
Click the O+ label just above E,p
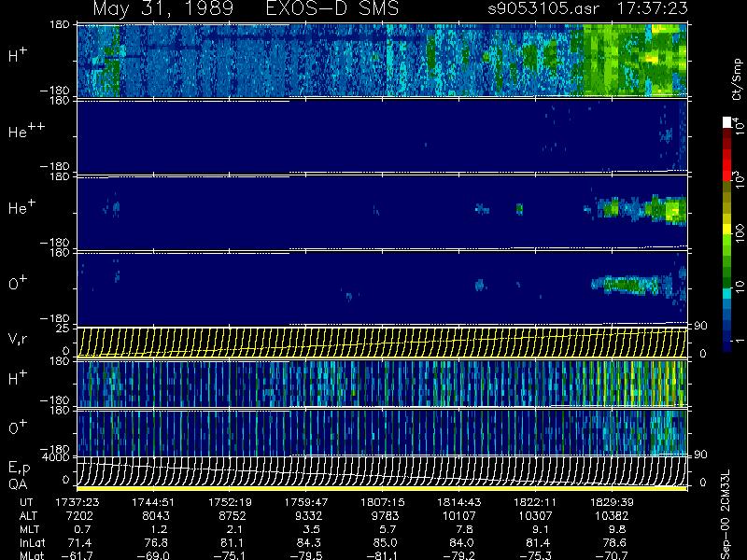18,427
